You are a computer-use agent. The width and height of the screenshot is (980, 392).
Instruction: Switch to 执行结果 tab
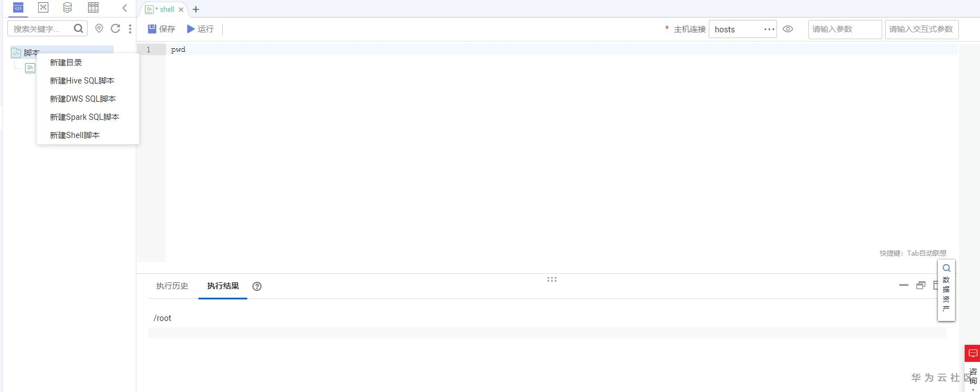[x=223, y=286]
